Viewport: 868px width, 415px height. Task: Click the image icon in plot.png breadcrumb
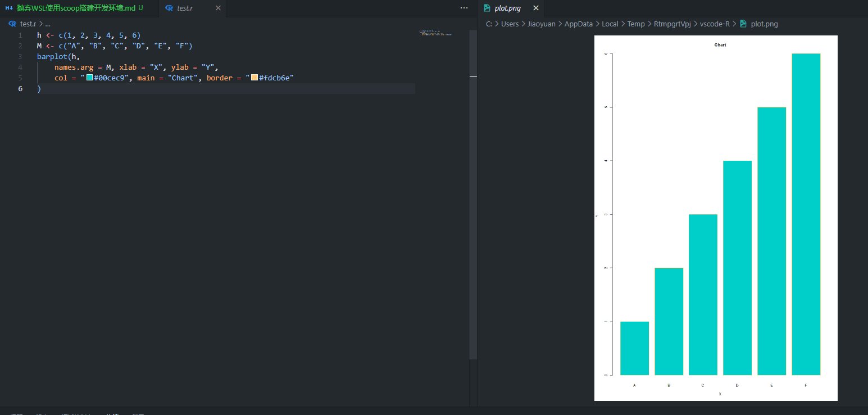coord(743,24)
